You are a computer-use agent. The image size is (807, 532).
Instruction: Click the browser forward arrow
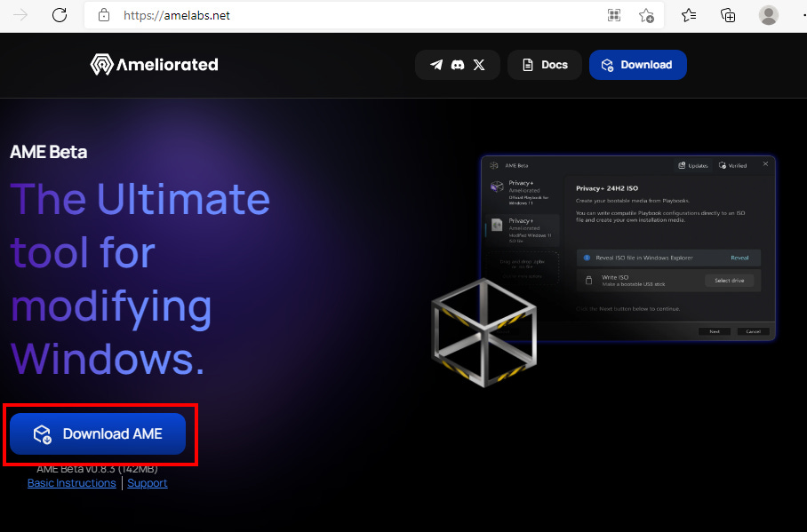pyautogui.click(x=20, y=15)
